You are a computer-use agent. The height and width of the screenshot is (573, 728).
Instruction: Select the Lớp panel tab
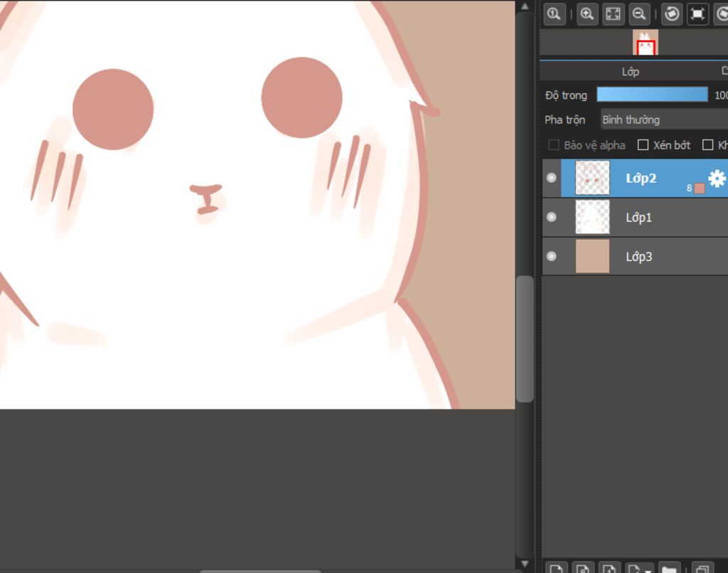tap(630, 72)
